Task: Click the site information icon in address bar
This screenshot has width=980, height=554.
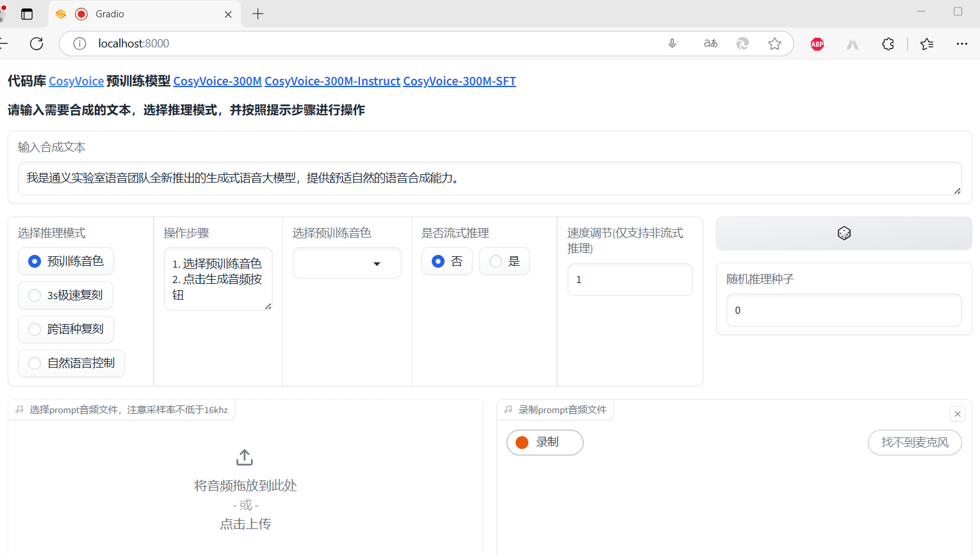Action: (79, 44)
